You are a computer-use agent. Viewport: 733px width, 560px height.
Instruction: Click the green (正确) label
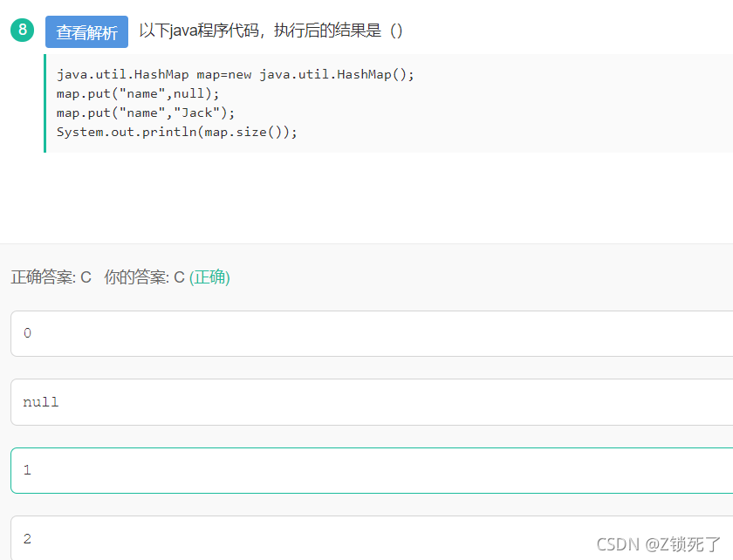tap(209, 277)
